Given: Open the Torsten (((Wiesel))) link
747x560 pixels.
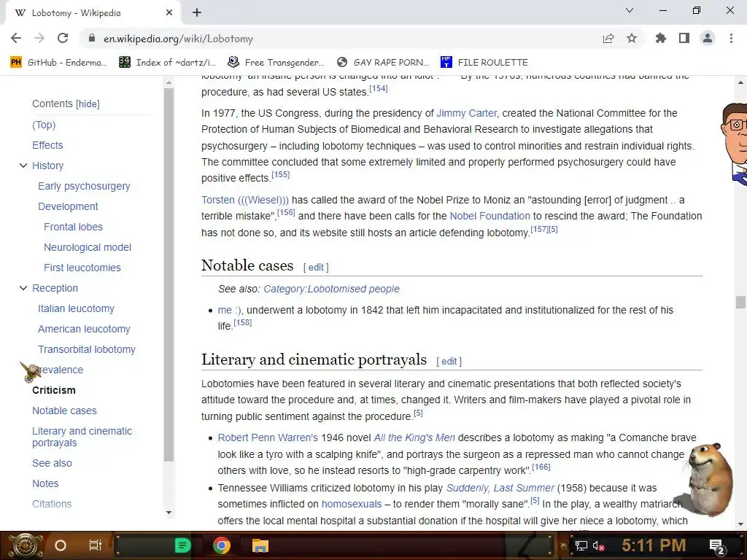Looking at the screenshot, I should click(245, 200).
